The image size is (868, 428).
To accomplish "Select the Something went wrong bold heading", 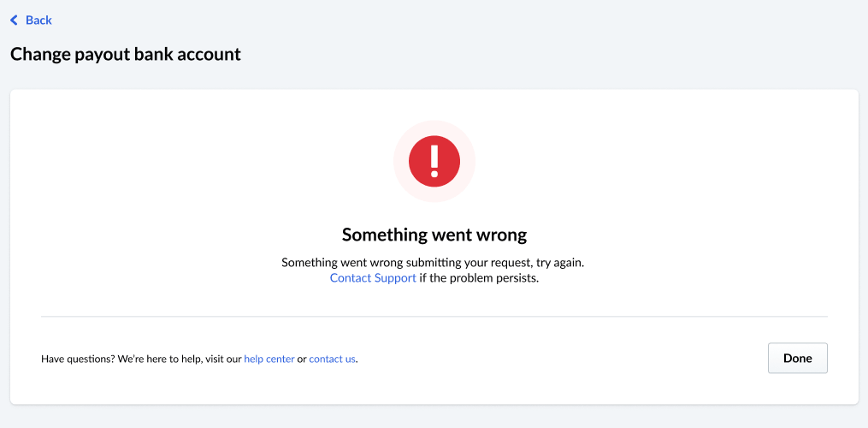I will click(x=434, y=235).
